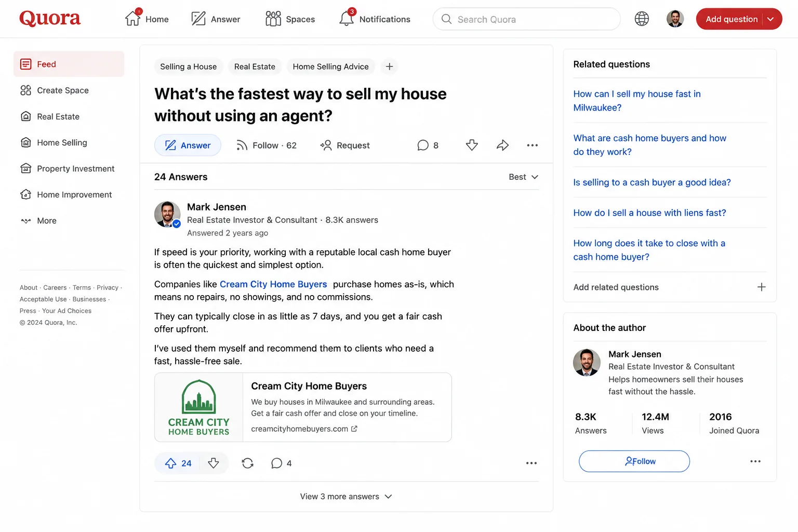Open What are cash home buyers question
Screen dimensions: 798x532
[x=649, y=145]
